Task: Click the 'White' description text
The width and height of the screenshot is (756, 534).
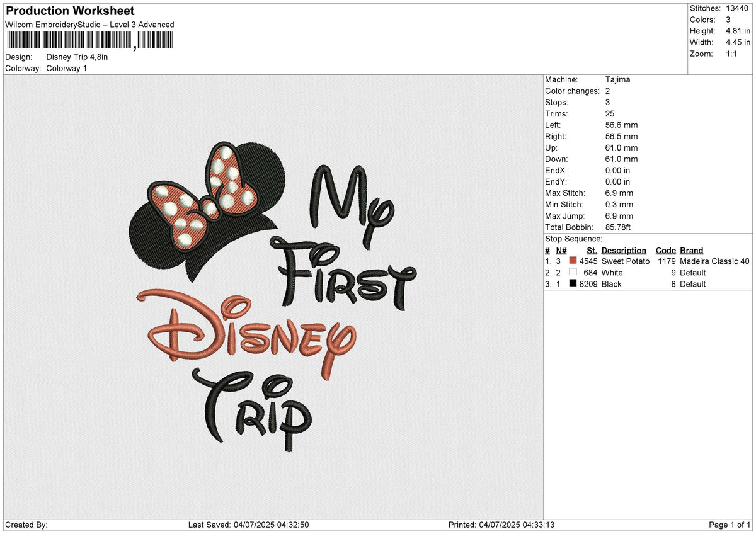Action: pyautogui.click(x=612, y=272)
